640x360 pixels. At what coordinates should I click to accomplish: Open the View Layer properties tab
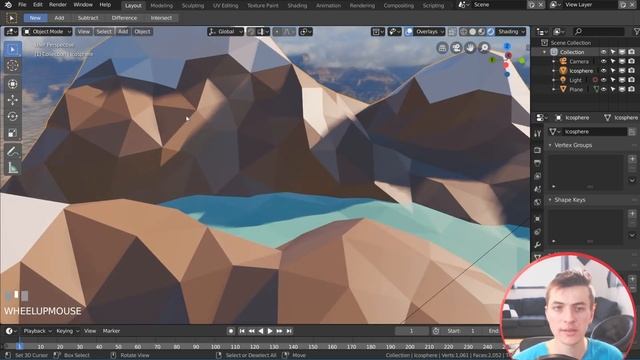click(x=538, y=176)
